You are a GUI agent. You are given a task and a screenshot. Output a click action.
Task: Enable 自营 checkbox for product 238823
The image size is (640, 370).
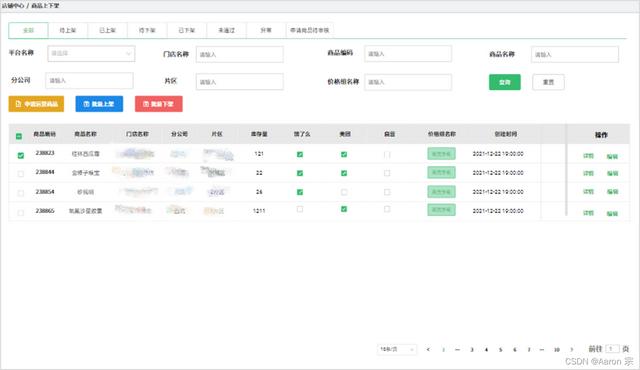[387, 155]
